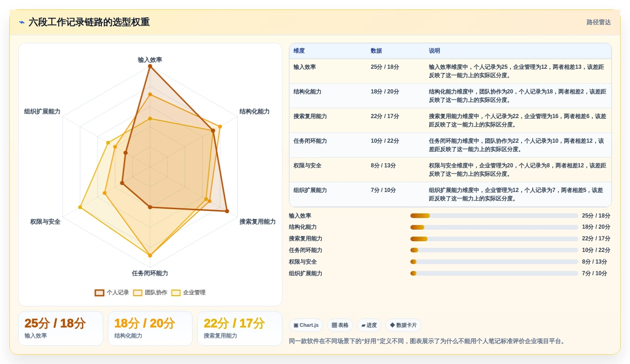
Task: Click the 输入效率 radar axis label
Action: (x=150, y=60)
